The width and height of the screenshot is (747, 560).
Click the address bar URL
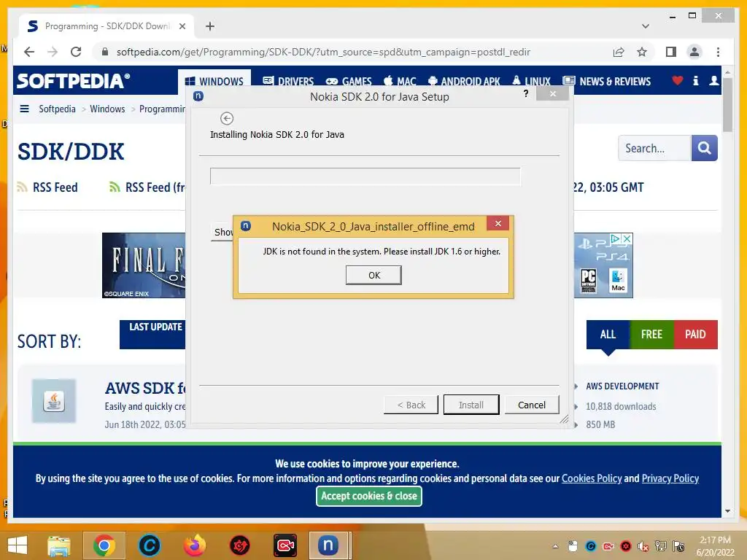[x=323, y=52]
